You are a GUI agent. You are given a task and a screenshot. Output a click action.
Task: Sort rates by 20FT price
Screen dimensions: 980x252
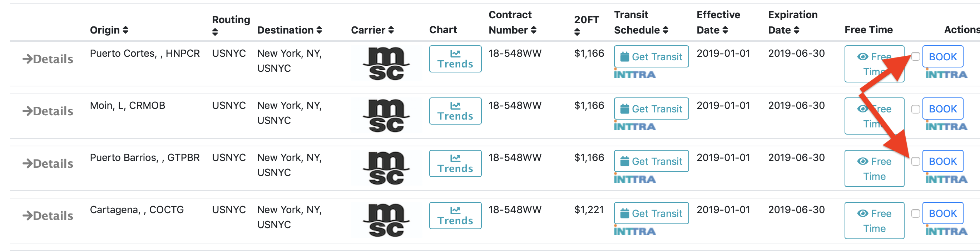(x=577, y=32)
